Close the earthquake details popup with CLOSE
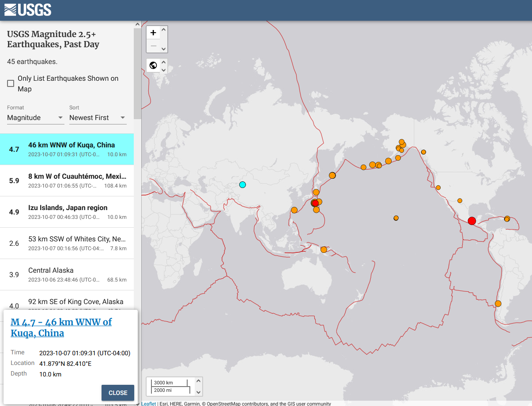The height and width of the screenshot is (406, 532). click(118, 393)
